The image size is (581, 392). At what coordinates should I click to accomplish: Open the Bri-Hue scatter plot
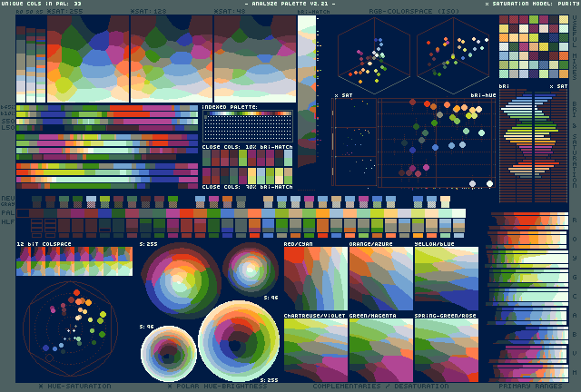point(437,142)
